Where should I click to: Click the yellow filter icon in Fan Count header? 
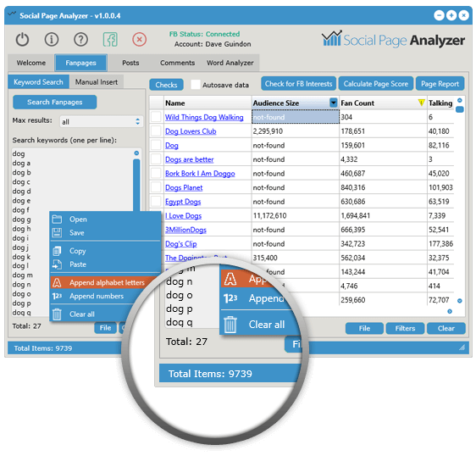[421, 103]
